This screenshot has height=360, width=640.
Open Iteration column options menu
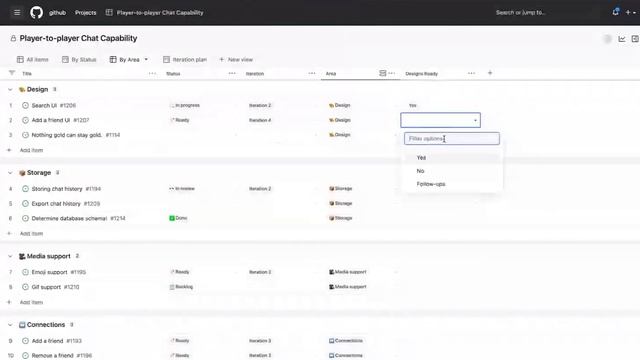311,73
